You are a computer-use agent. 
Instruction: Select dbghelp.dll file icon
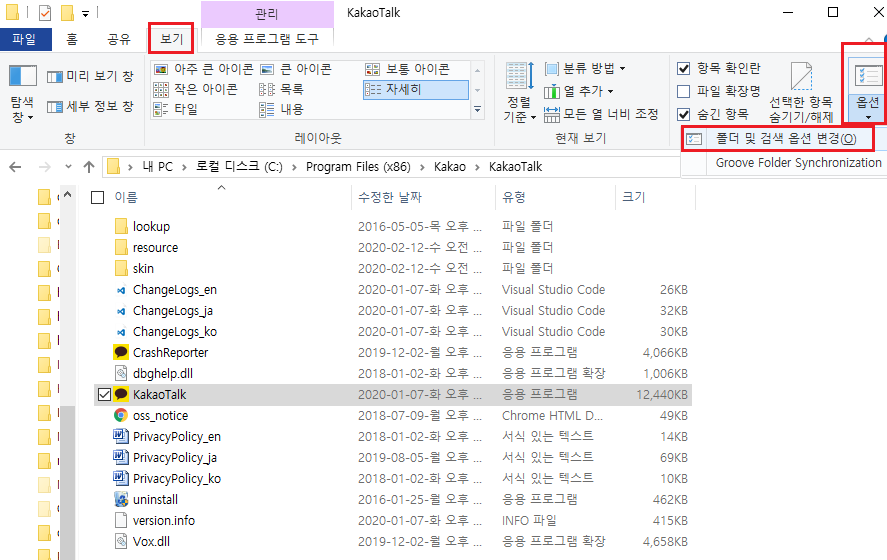121,373
